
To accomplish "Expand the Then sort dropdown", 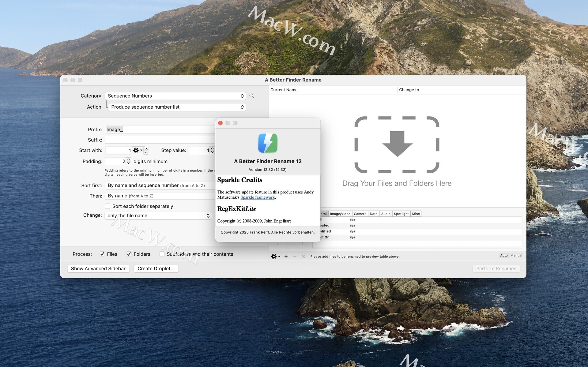I will coord(160,196).
